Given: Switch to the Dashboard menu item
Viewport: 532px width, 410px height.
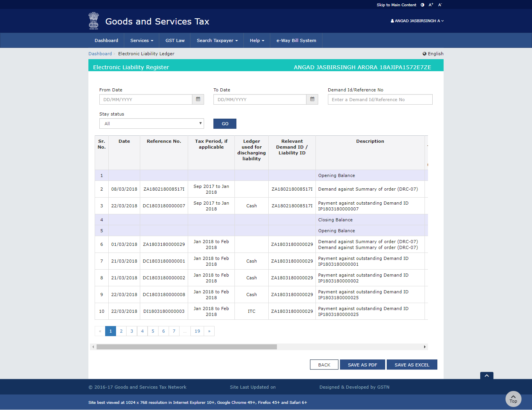Looking at the screenshot, I should coord(106,40).
